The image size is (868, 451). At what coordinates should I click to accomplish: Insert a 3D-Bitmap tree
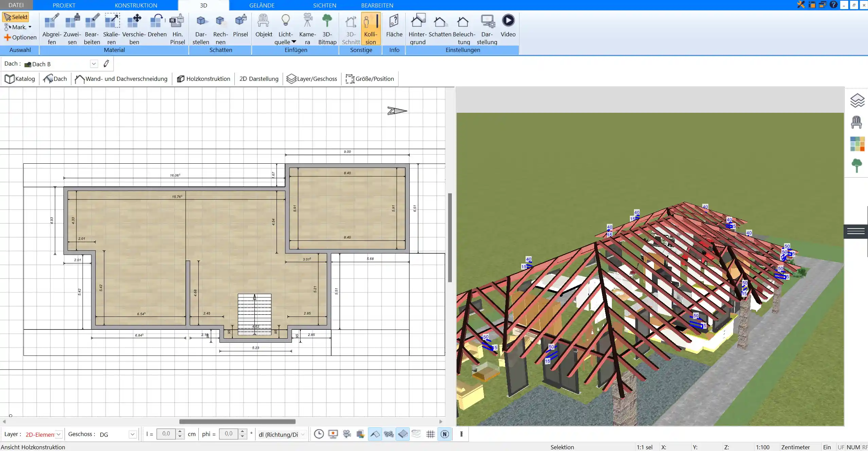tap(327, 29)
